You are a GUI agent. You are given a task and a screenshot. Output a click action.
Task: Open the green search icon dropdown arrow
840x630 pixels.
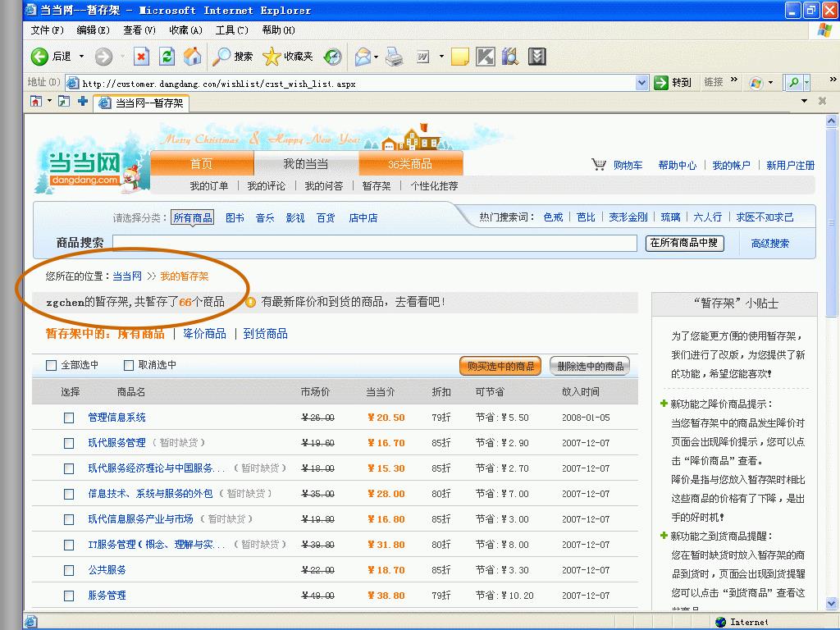point(806,83)
